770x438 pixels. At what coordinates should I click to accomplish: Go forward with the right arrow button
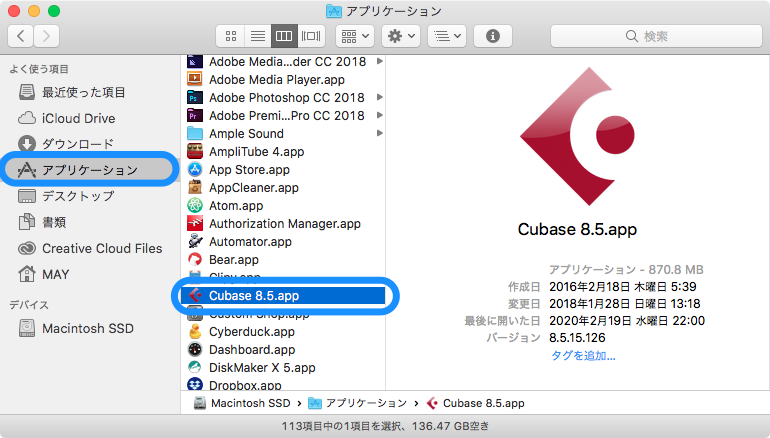pyautogui.click(x=46, y=36)
